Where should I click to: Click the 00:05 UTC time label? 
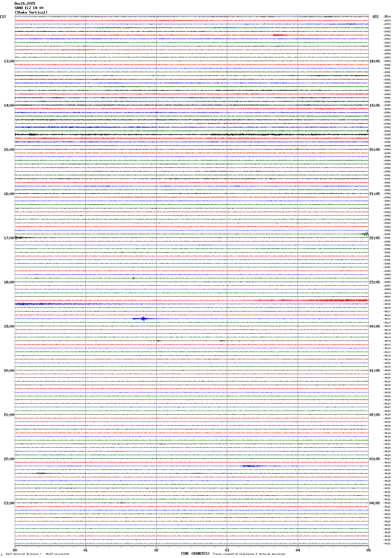click(x=375, y=326)
